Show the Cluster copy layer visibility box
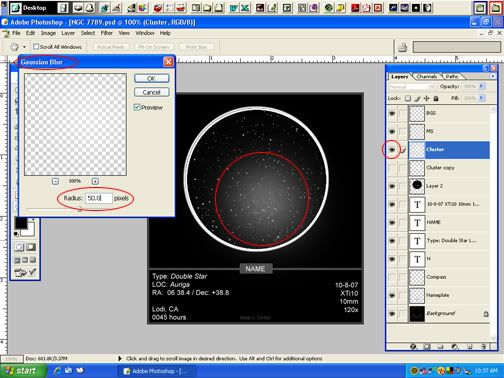 [392, 168]
